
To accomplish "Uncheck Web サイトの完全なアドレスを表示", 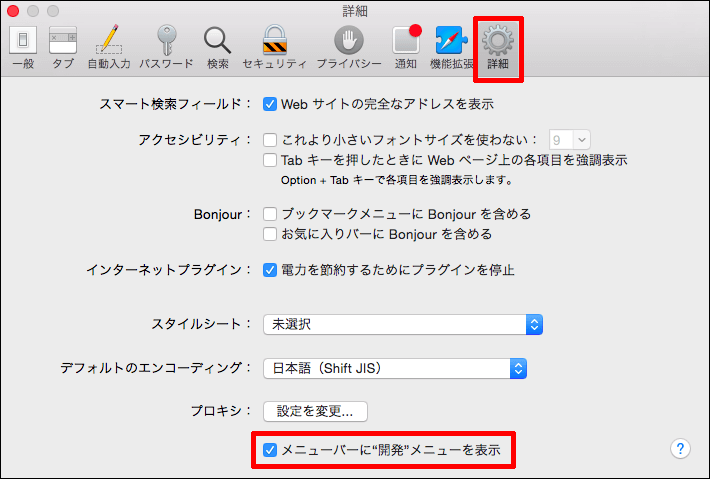I will [x=270, y=104].
